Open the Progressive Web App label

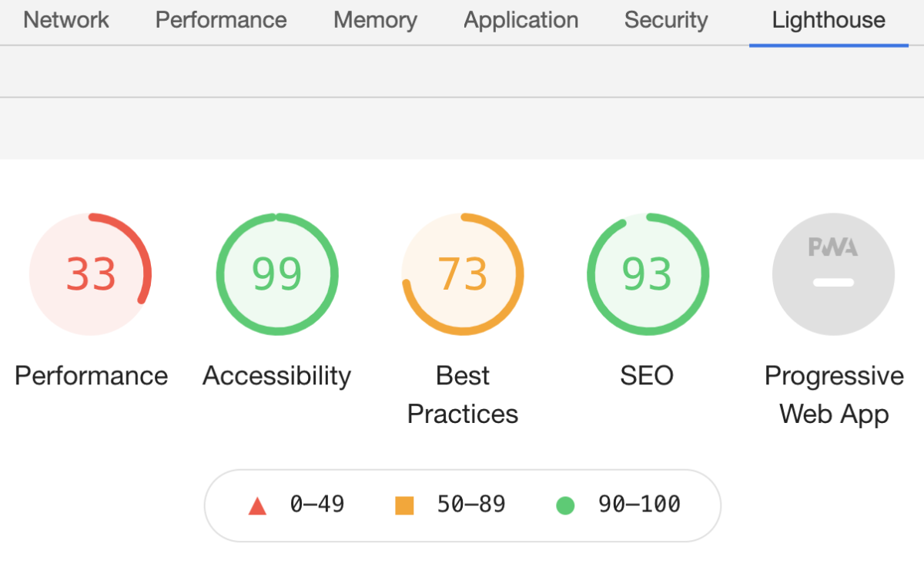(834, 394)
